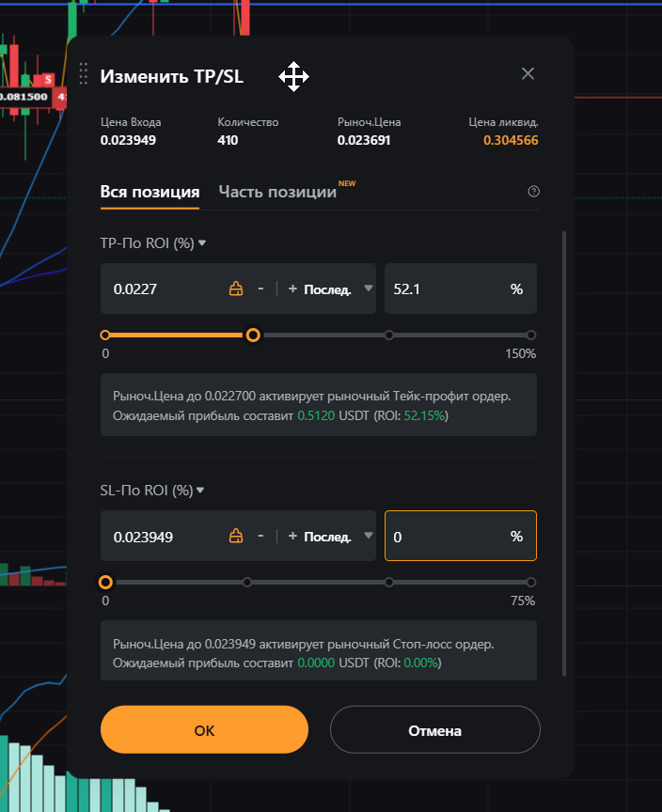
Task: Confirm with the orange OK button
Action: tap(204, 730)
